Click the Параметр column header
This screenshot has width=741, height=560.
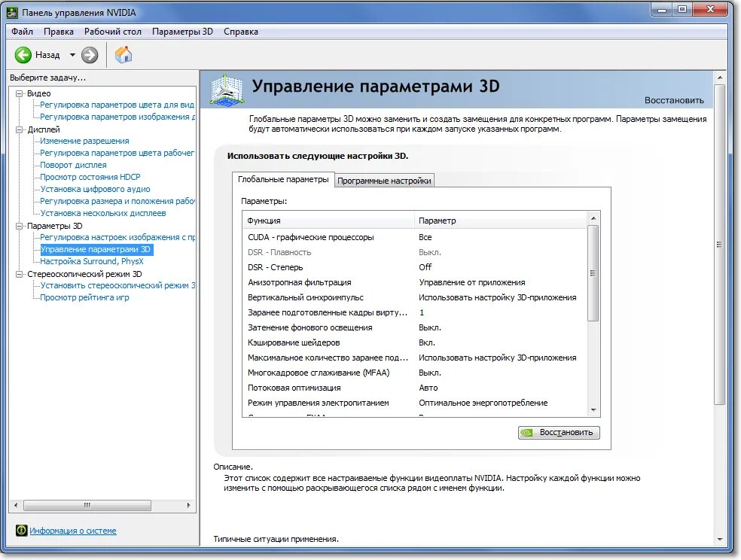tap(501, 221)
